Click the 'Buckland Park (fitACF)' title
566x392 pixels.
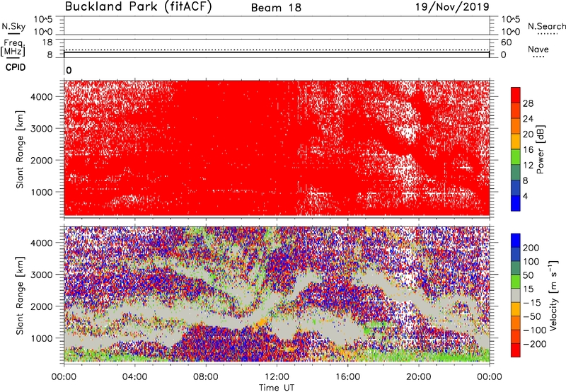[x=138, y=7]
